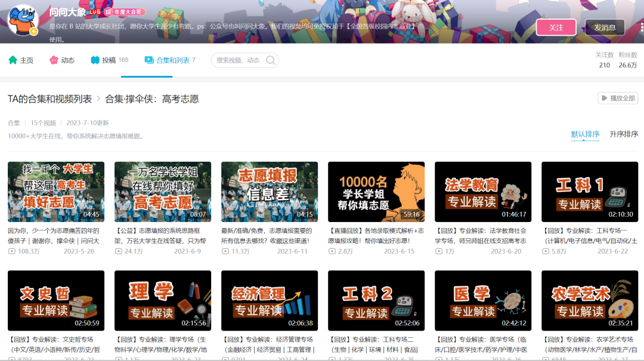This screenshot has height=361, width=644.
Task: Click video title 因为你，少一个为志愿痛苦四年的
Action: click(x=54, y=236)
